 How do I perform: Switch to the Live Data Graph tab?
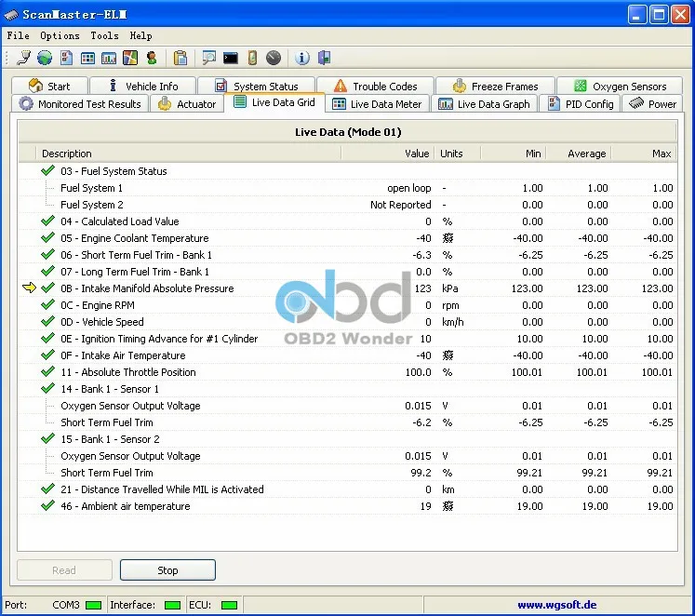[484, 103]
